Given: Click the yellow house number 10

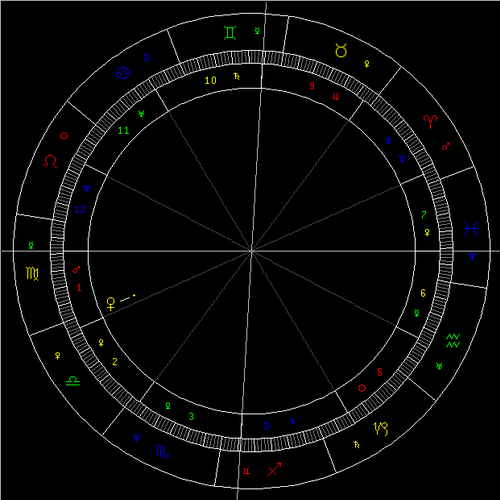Looking at the screenshot, I should point(210,80).
